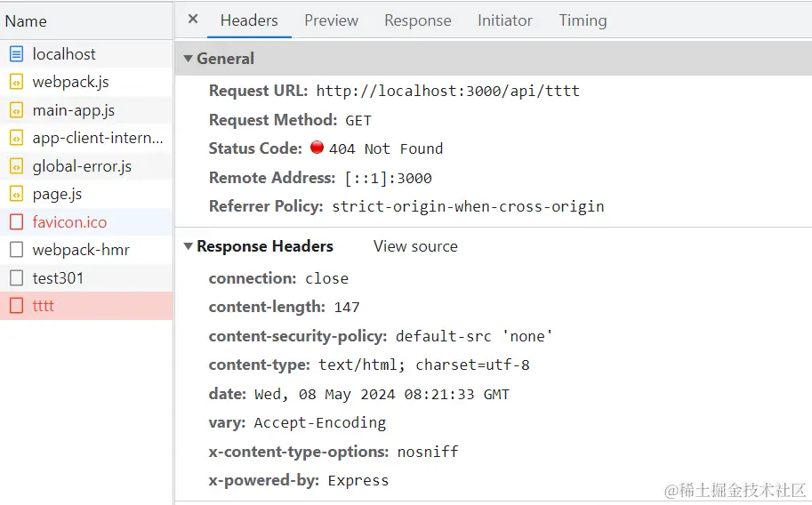
Task: Click View source for response headers
Action: pos(415,246)
